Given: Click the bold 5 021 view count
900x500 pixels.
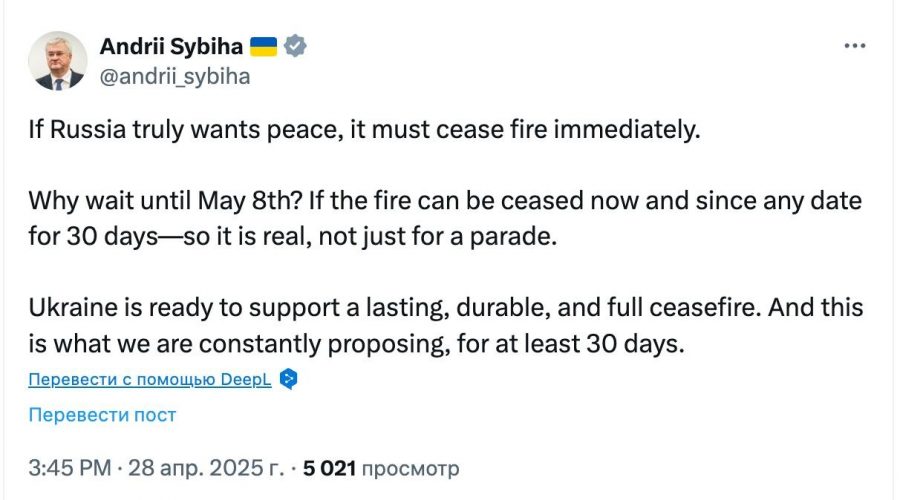Looking at the screenshot, I should click(330, 467).
